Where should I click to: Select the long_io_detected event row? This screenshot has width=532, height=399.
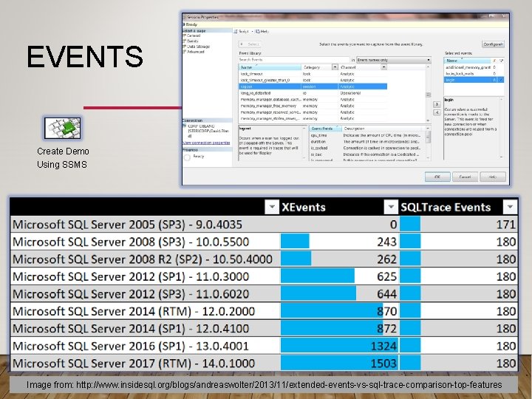(x=313, y=93)
